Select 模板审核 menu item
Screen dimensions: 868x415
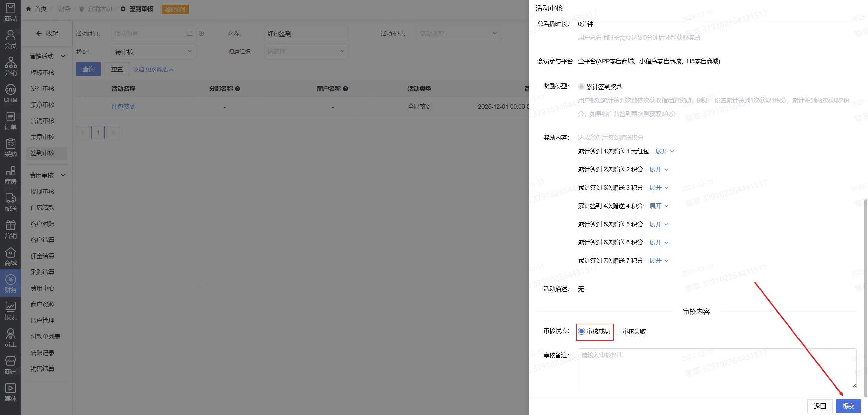point(42,73)
